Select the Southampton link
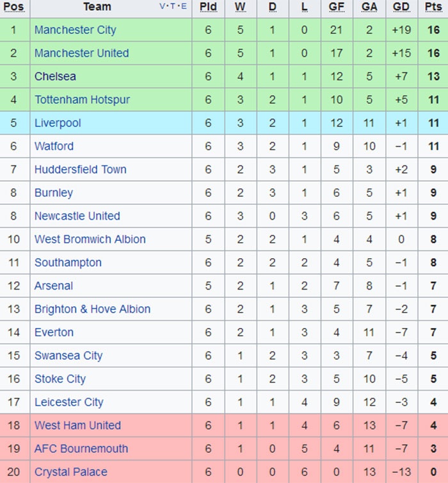448x483 pixels. coord(68,263)
